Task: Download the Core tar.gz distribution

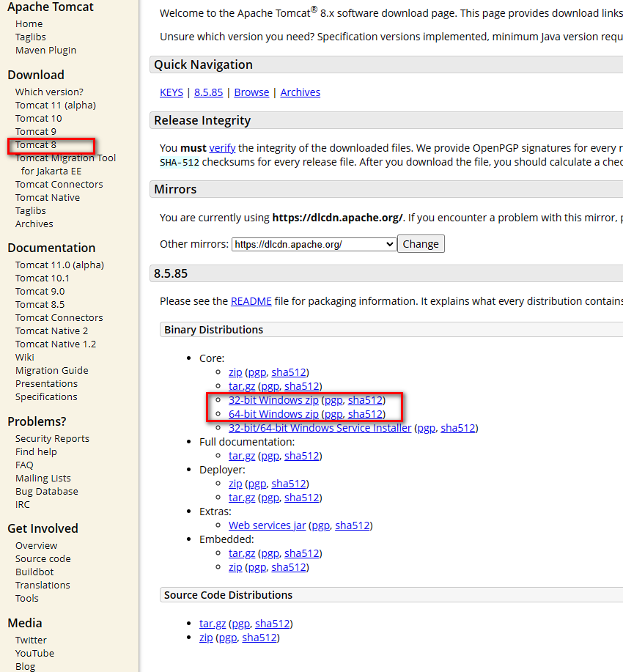Action: pos(242,386)
